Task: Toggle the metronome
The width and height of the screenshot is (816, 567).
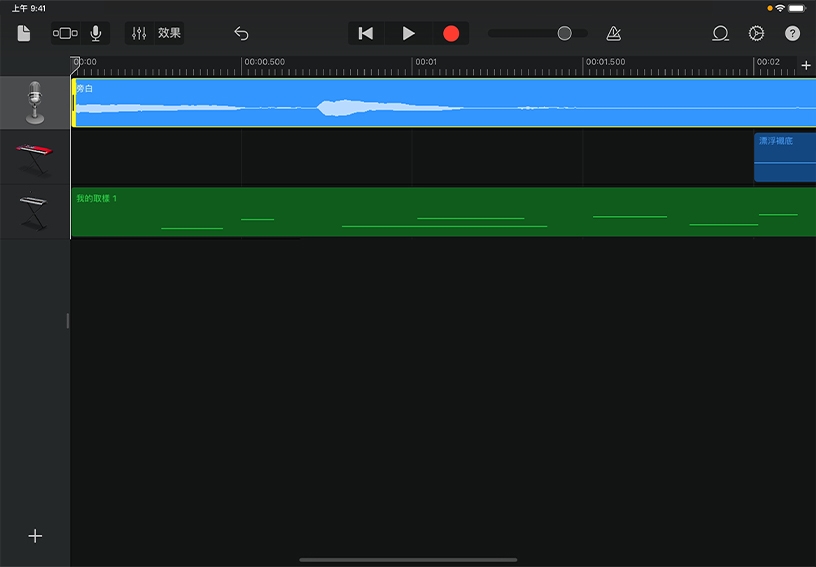Action: point(613,33)
